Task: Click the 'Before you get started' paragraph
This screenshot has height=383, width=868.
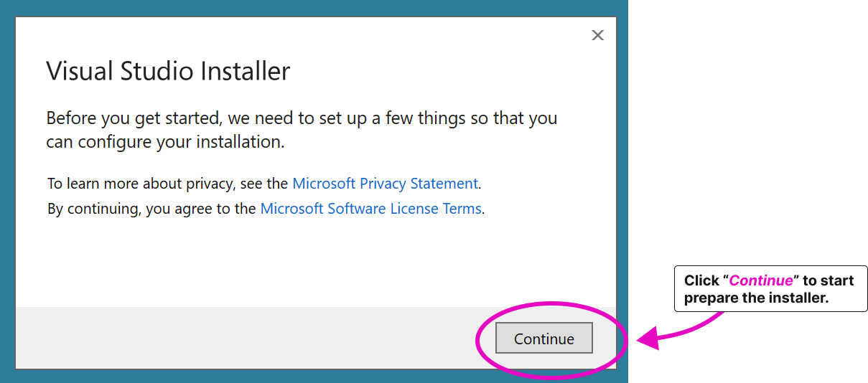Action: 302,118
